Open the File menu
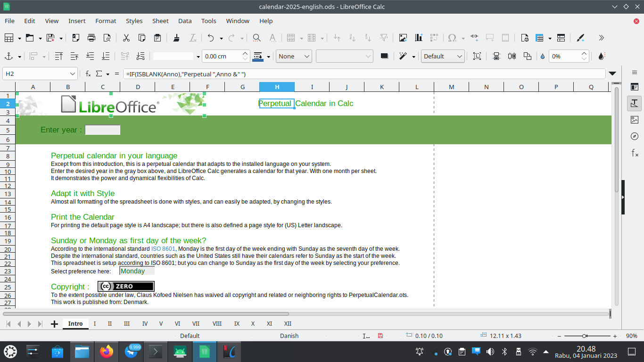 pyautogui.click(x=9, y=21)
